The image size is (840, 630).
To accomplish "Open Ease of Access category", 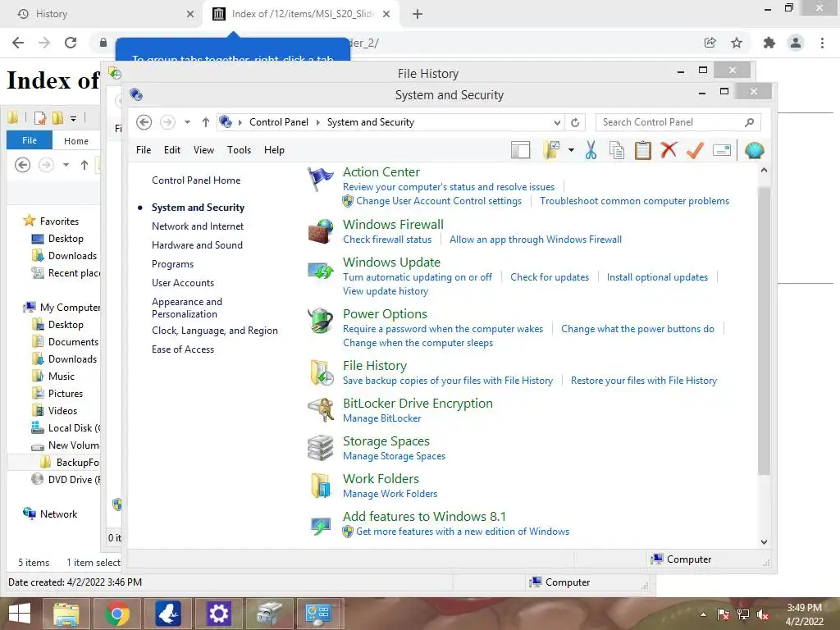I will [182, 349].
